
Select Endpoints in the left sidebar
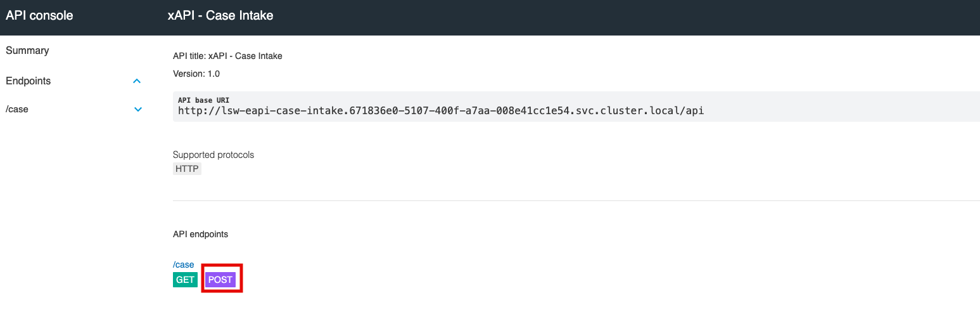(x=29, y=81)
